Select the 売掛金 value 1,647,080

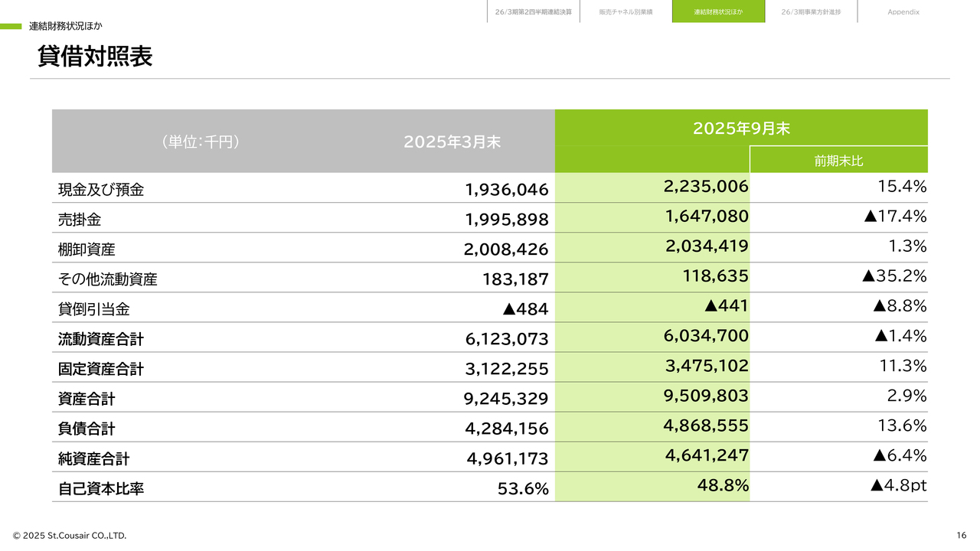(x=707, y=217)
